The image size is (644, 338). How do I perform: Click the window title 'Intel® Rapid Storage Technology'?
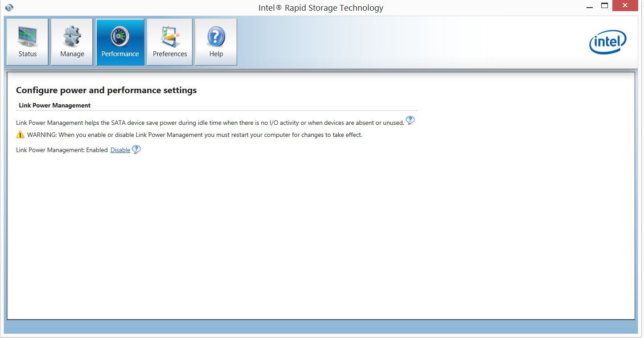click(321, 8)
